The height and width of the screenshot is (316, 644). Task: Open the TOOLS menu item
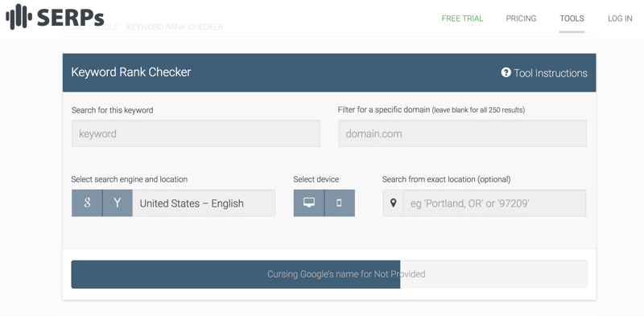pos(572,18)
